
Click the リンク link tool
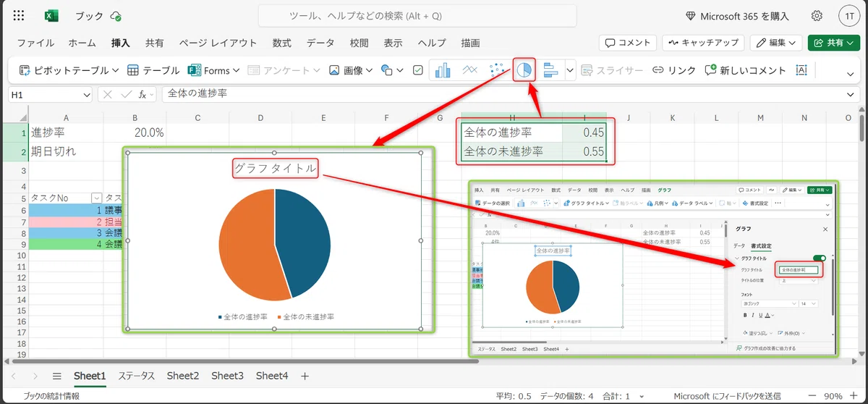(x=674, y=70)
